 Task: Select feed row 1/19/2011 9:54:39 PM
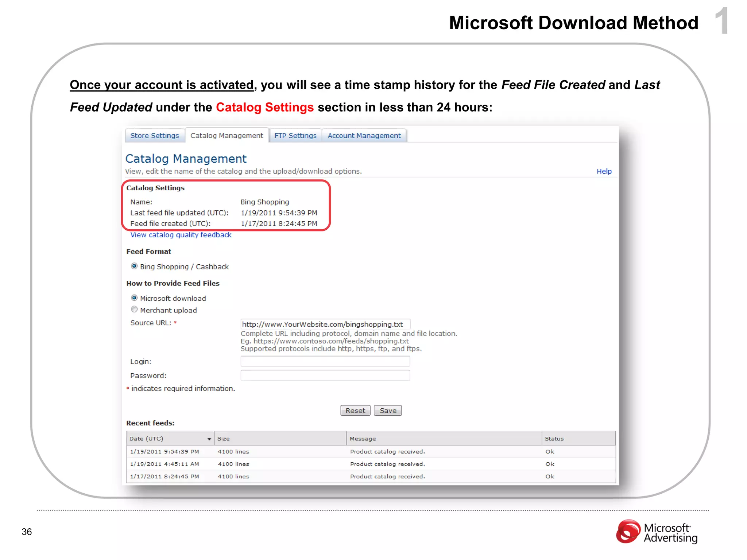(371, 451)
